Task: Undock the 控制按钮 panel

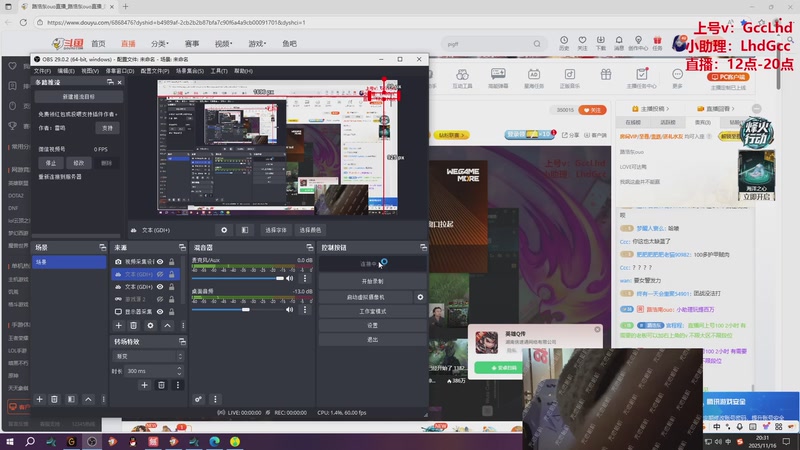Action: pyautogui.click(x=423, y=247)
